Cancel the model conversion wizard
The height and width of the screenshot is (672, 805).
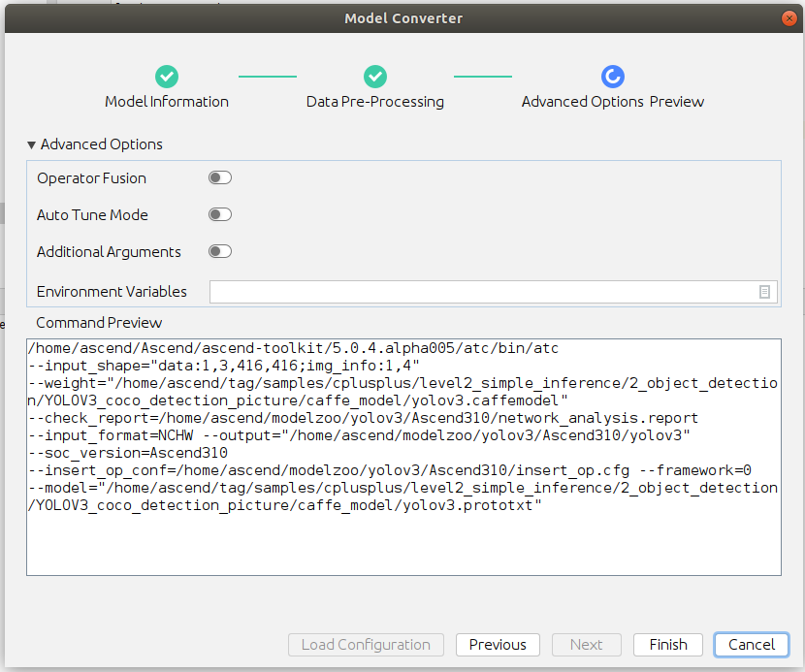click(x=752, y=645)
